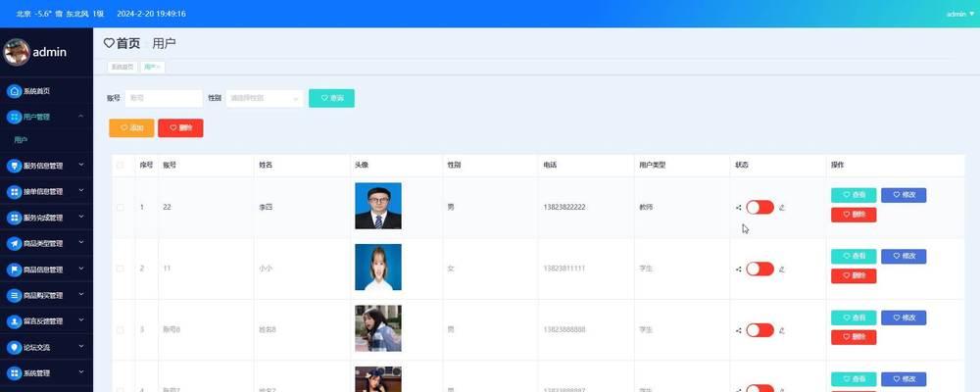Expand the 留言反馈管理 menu chevron

80,320
